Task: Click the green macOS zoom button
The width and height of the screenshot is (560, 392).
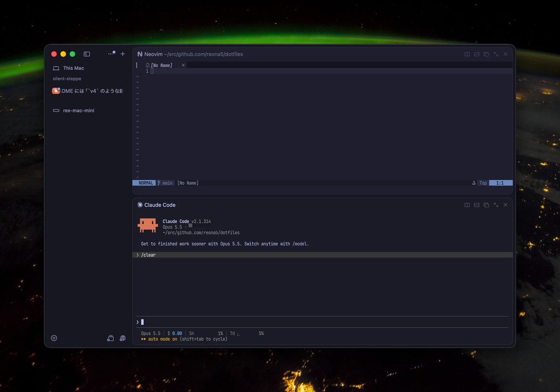Action: (x=72, y=54)
